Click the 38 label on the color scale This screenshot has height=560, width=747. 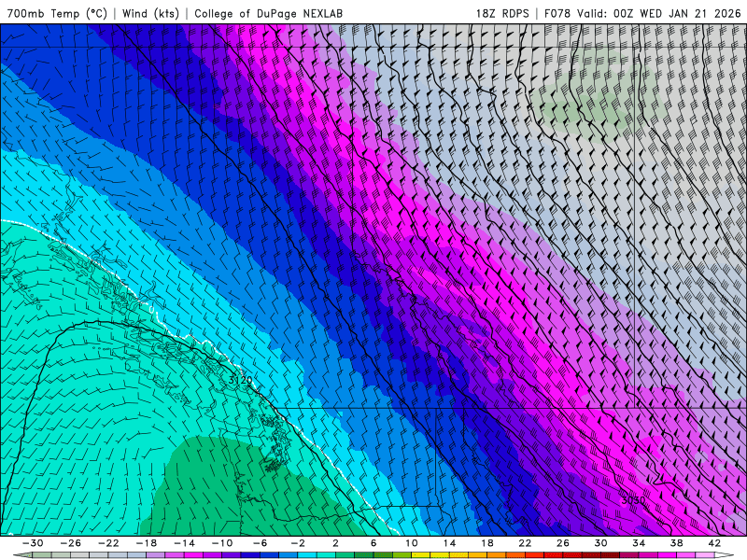(676, 543)
